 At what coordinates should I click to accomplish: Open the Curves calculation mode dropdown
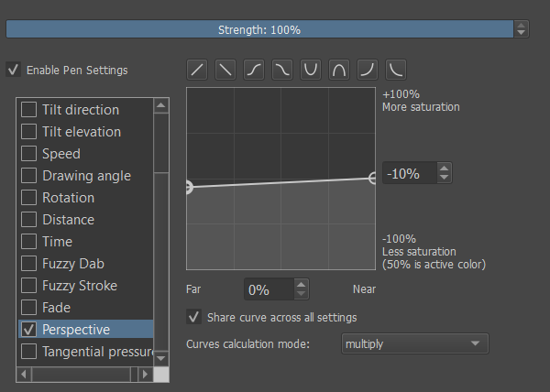tap(413, 343)
